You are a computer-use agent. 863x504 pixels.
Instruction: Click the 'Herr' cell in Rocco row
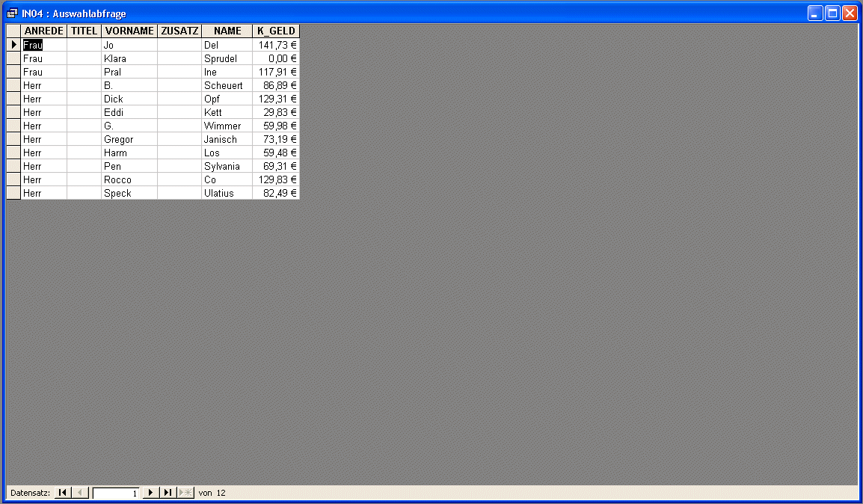pos(43,180)
